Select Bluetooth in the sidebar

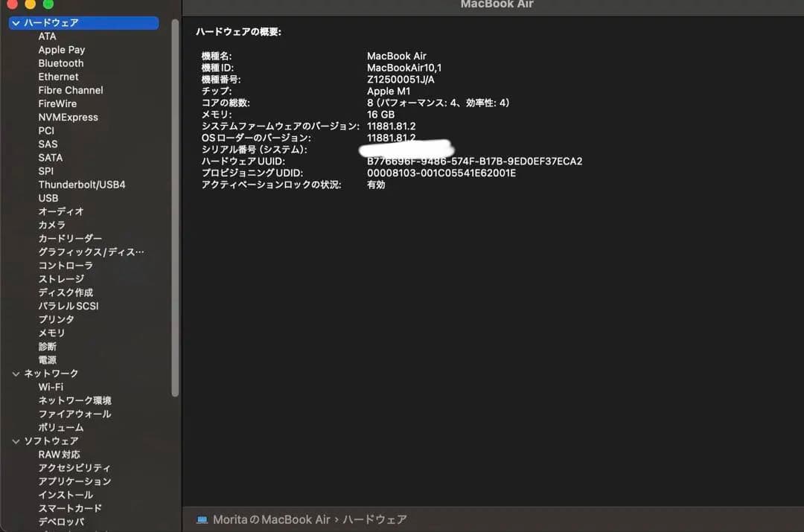60,63
